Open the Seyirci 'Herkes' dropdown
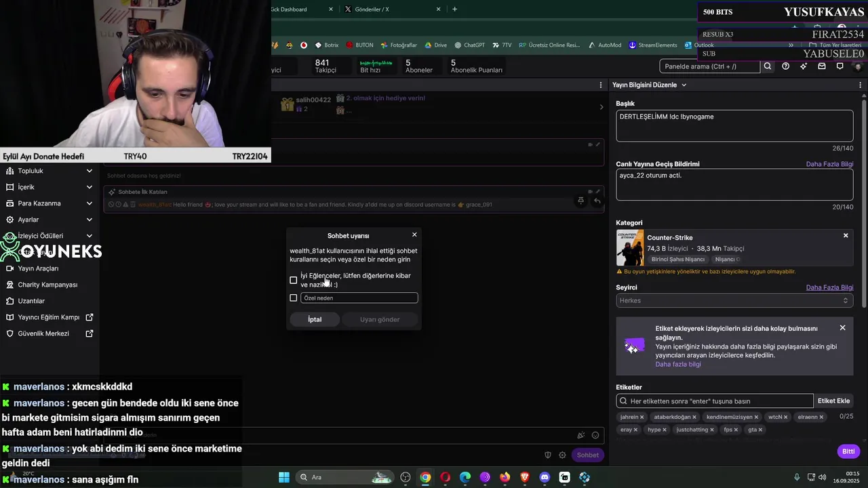The image size is (868, 488). [x=734, y=300]
